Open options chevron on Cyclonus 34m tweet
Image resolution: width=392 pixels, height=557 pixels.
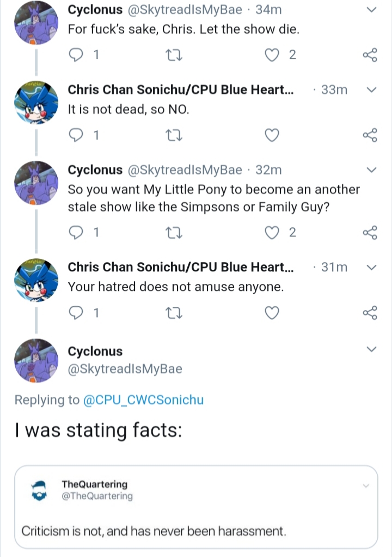[x=371, y=10]
